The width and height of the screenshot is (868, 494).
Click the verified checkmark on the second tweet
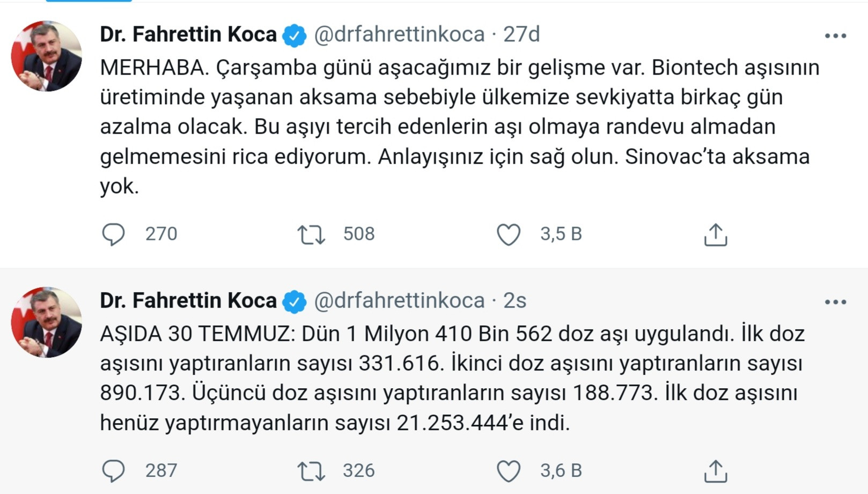pyautogui.click(x=293, y=301)
